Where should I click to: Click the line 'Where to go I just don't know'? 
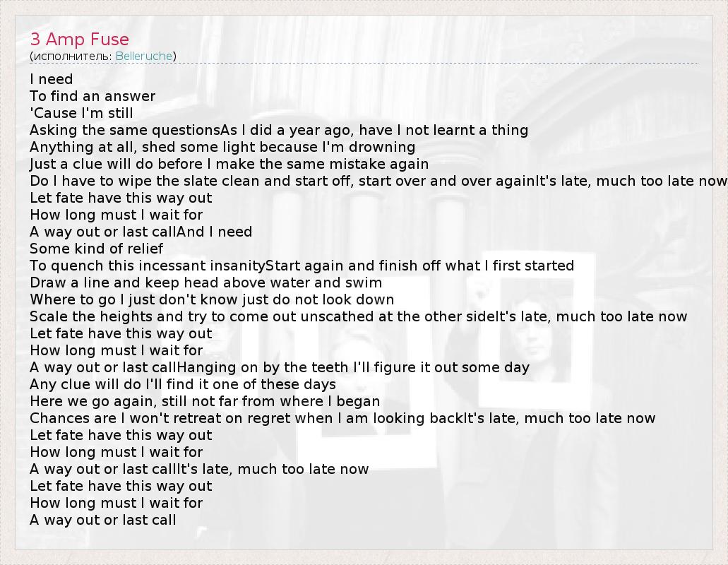tap(212, 299)
